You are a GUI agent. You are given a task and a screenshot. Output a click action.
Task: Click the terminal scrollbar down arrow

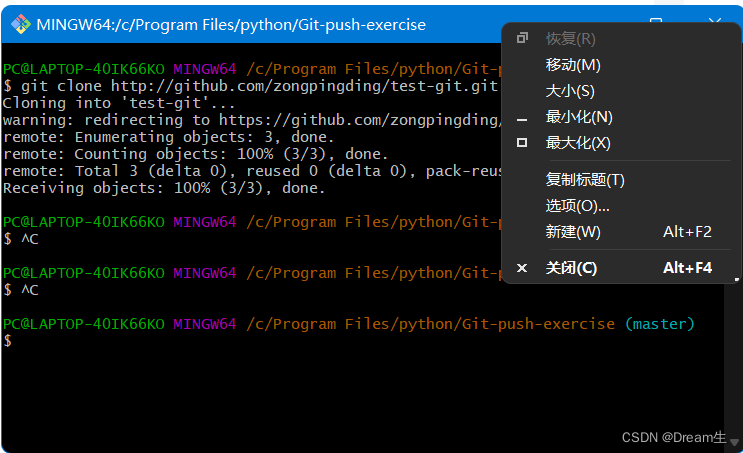(x=734, y=442)
